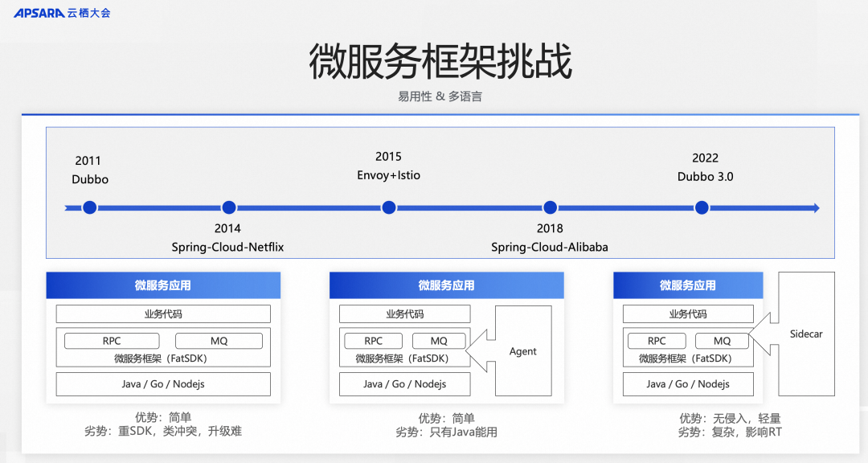
Task: Select 微服务框架 (FatSDK) text in 重SDK diagram
Action: tap(161, 359)
